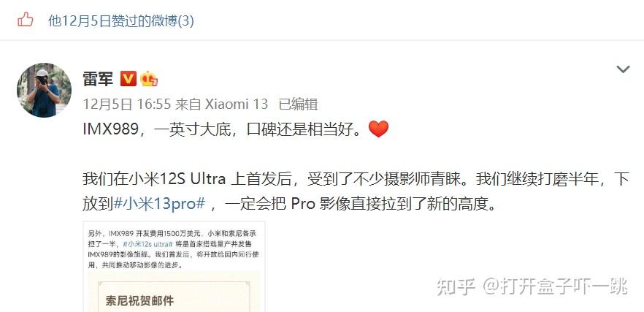
Task: Click the red heart emoji
Action: click(x=378, y=129)
